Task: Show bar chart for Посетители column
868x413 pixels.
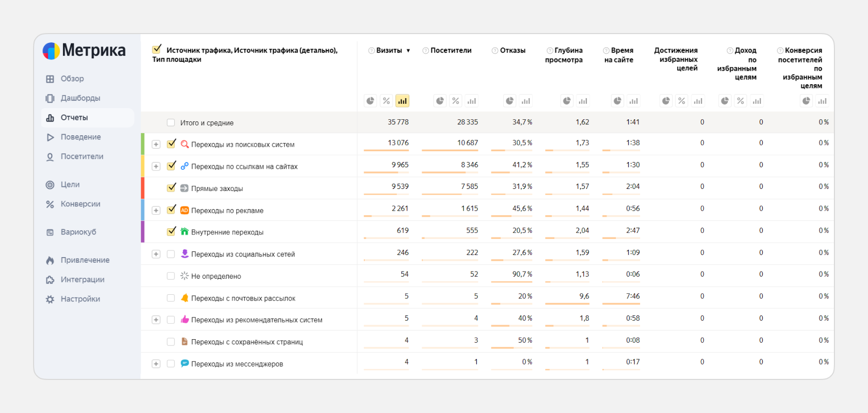Action: coord(472,101)
